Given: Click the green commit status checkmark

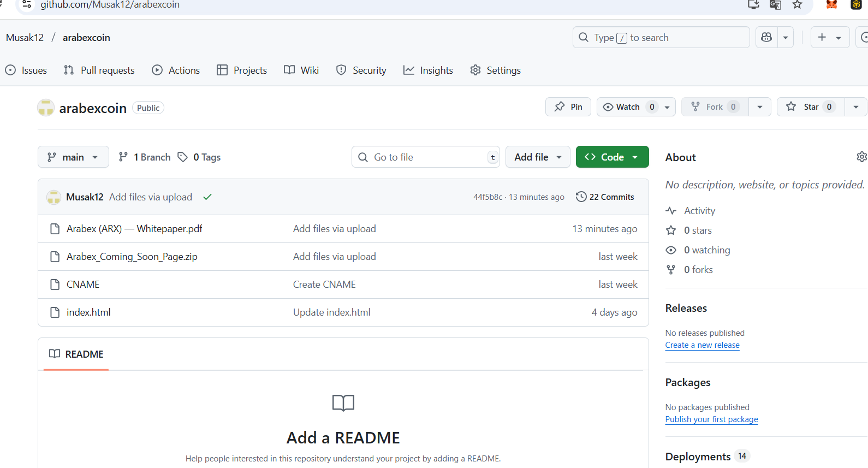Looking at the screenshot, I should tap(207, 197).
